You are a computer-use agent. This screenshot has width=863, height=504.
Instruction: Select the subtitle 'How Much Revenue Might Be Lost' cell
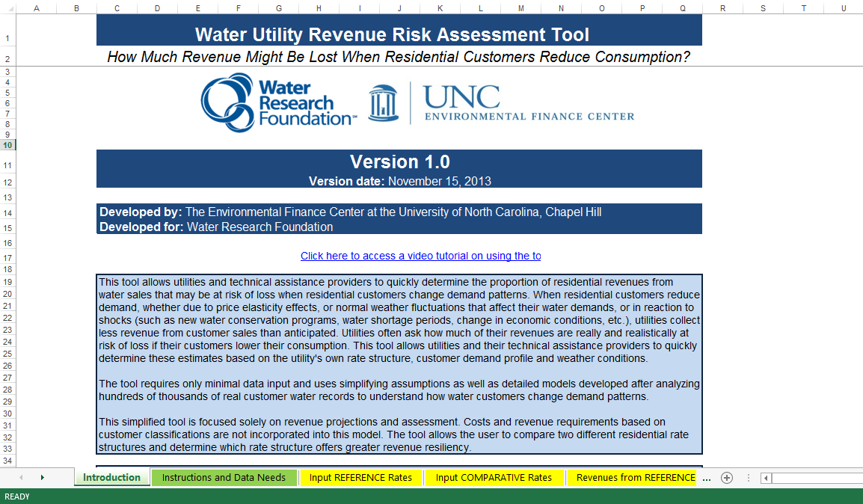pyautogui.click(x=399, y=57)
